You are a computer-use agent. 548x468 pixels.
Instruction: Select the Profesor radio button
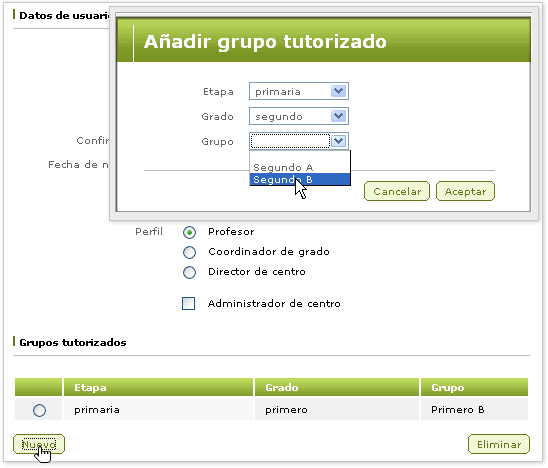click(189, 232)
